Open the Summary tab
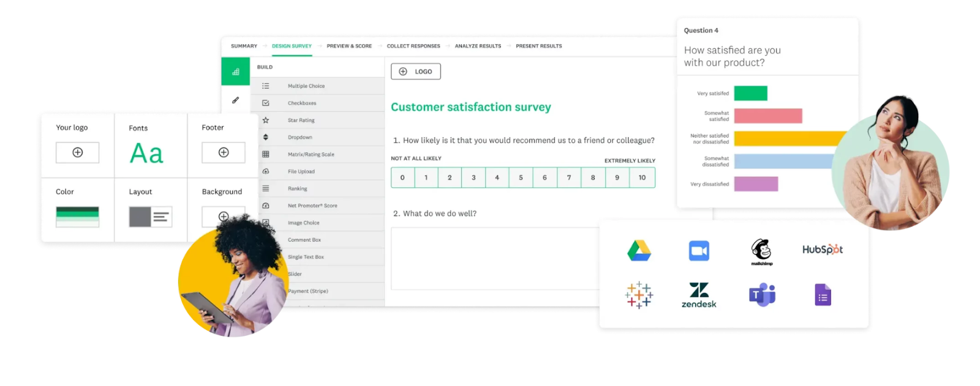 pyautogui.click(x=244, y=46)
